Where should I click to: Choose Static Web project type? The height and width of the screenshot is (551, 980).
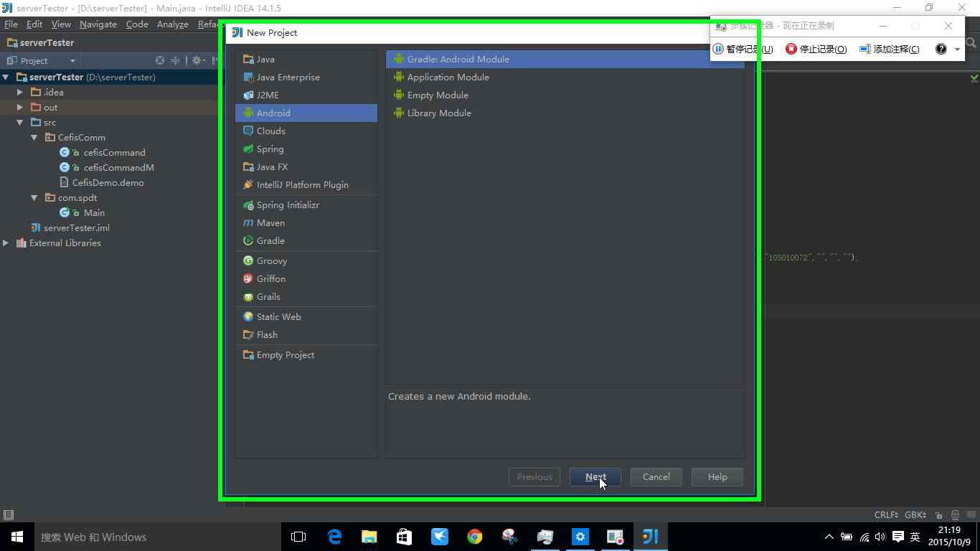[306, 317]
